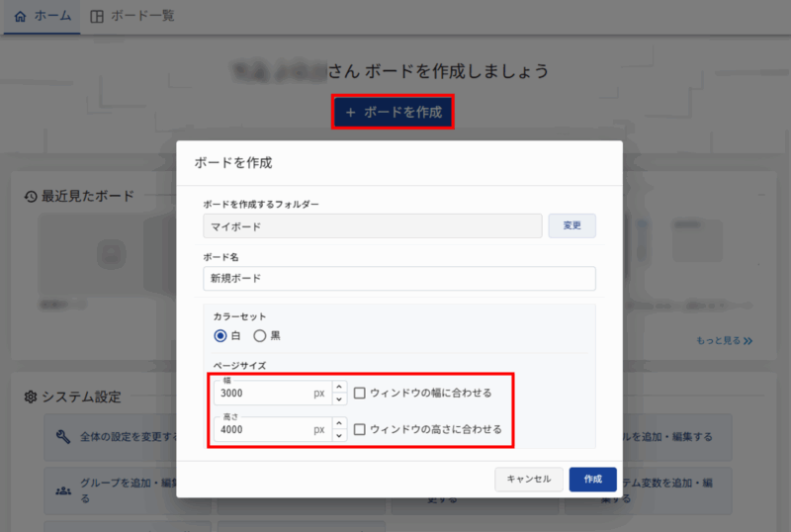791x532 pixels.
Task: Click the キャンセル button
Action: tap(529, 479)
